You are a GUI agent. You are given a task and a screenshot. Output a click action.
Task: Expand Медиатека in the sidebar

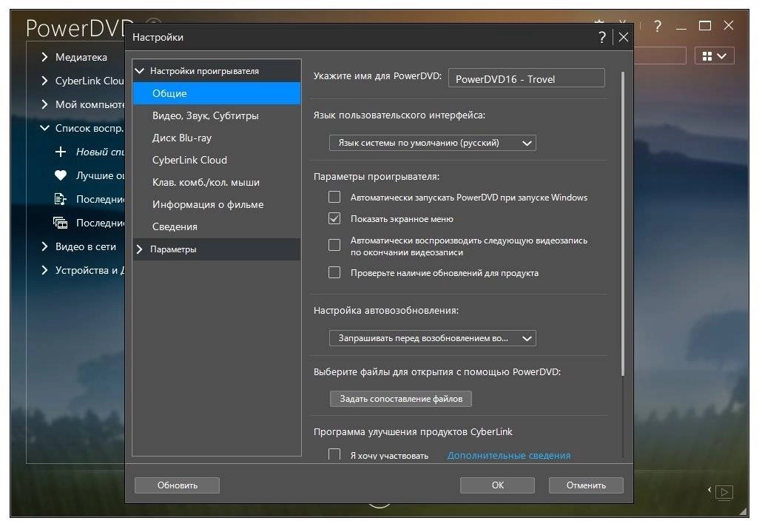[44, 57]
